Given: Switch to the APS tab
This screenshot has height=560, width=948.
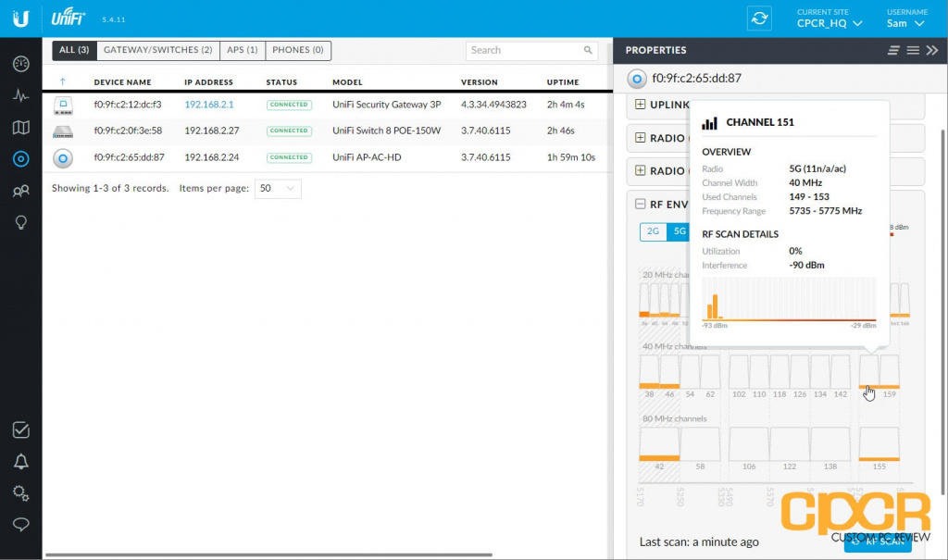Looking at the screenshot, I should 243,50.
